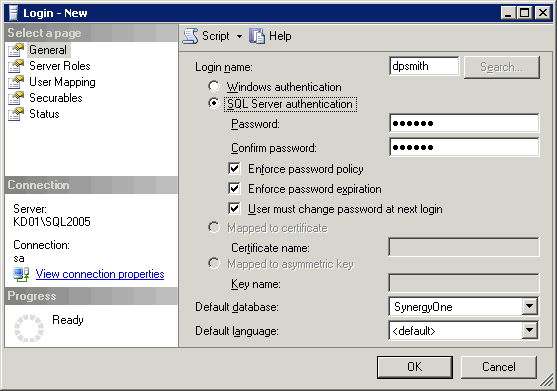The width and height of the screenshot is (557, 391).
Task: Click the 'Login name:' label
Action: pos(224,67)
